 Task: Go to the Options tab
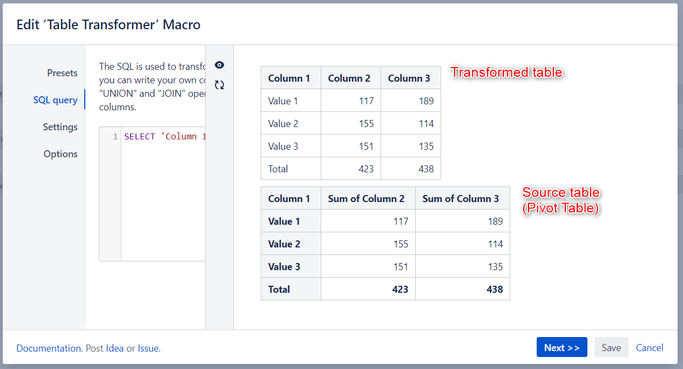61,154
